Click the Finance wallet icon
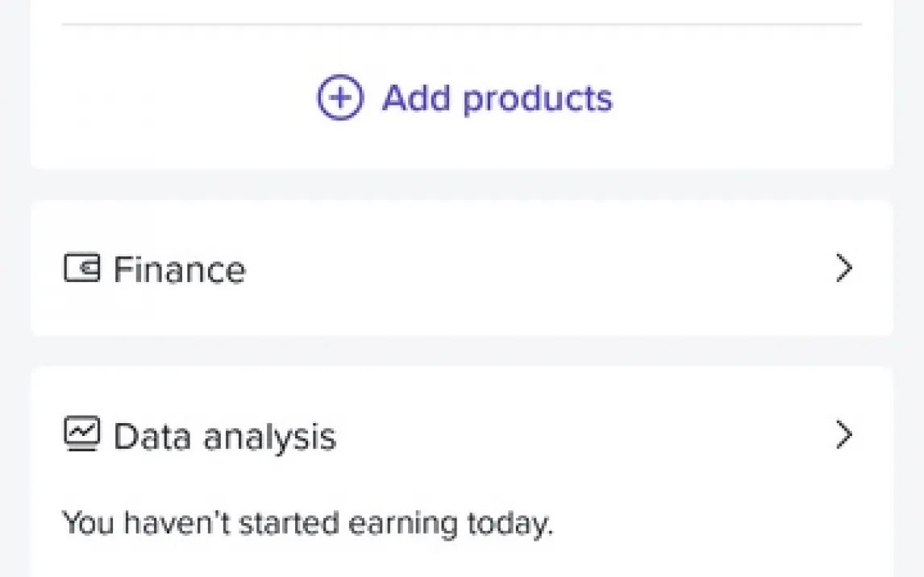924x577 pixels. 82,268
